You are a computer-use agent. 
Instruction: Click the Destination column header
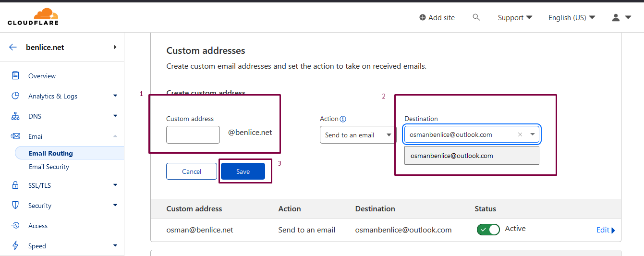(375, 208)
